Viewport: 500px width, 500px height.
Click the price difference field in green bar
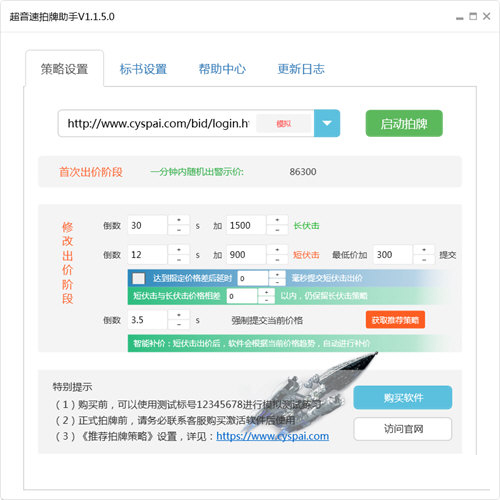tap(242, 296)
